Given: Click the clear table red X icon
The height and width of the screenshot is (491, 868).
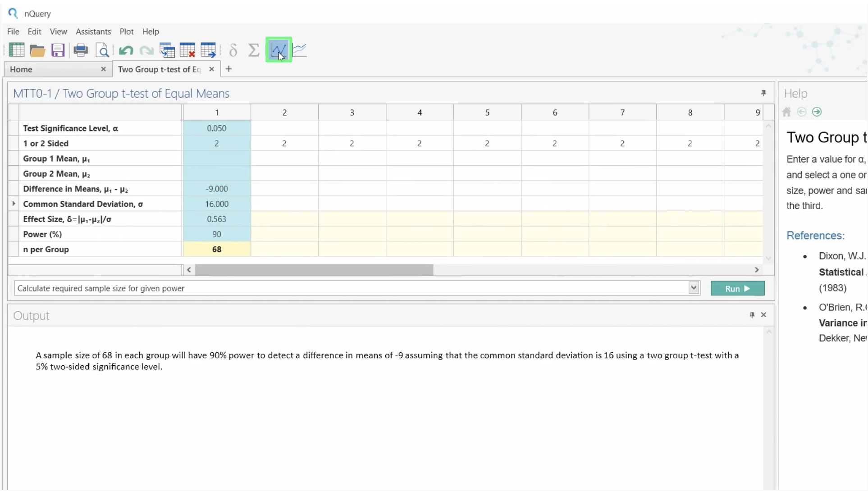Looking at the screenshot, I should (x=187, y=50).
